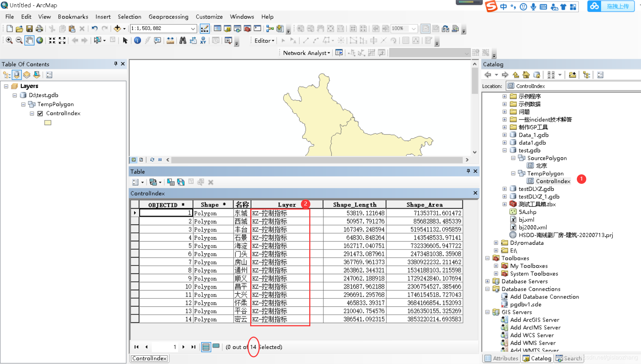Click the Full Extent globe icon
The height and width of the screenshot is (364, 641).
point(40,40)
